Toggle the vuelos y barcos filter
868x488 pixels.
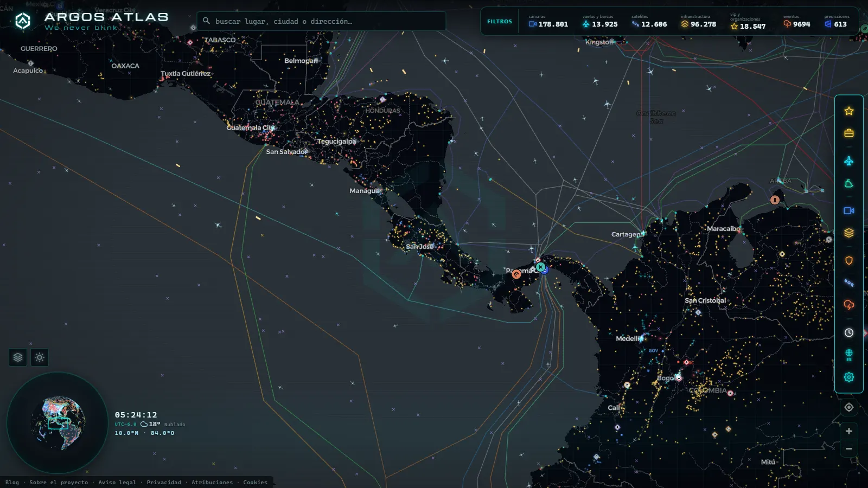click(599, 21)
